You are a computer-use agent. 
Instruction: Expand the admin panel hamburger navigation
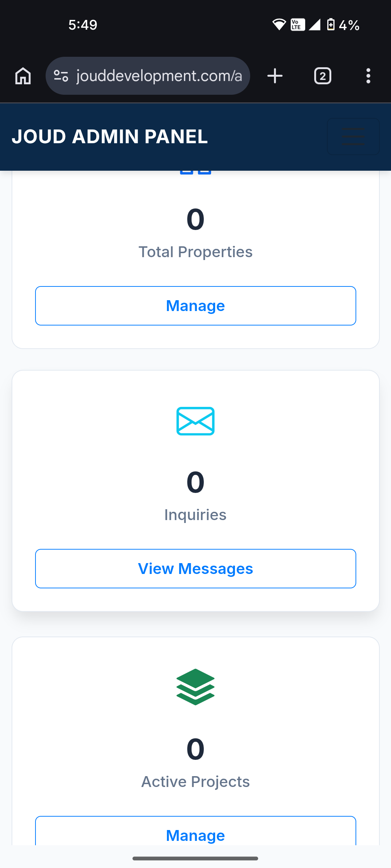point(353,137)
